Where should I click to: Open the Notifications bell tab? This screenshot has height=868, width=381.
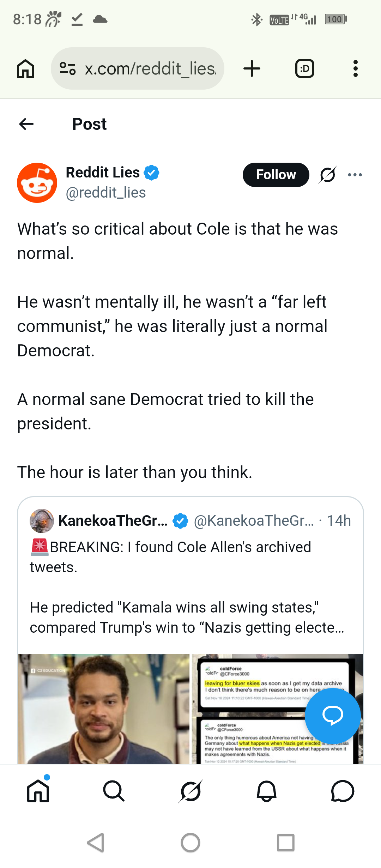click(267, 791)
